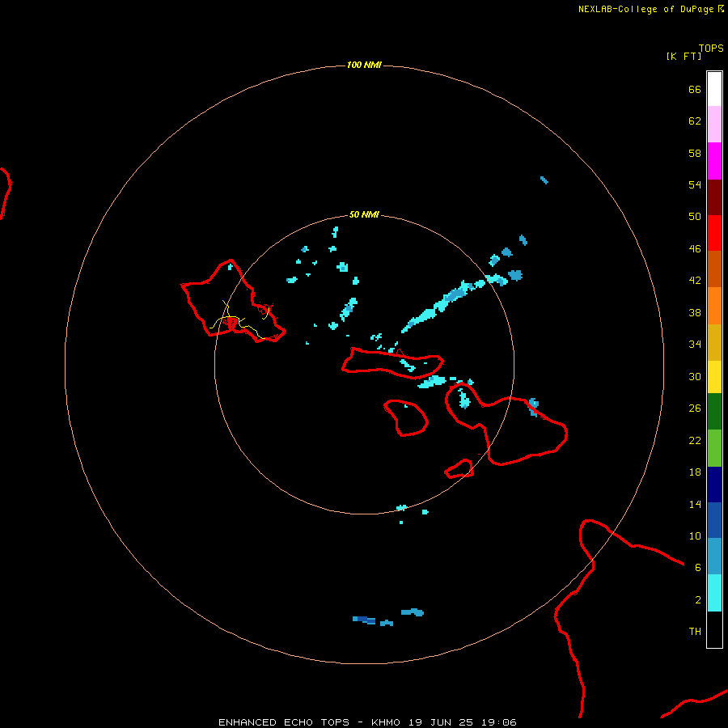Click the yellow 34 kft legend swatch
The width and height of the screenshot is (728, 728).
coord(714,377)
